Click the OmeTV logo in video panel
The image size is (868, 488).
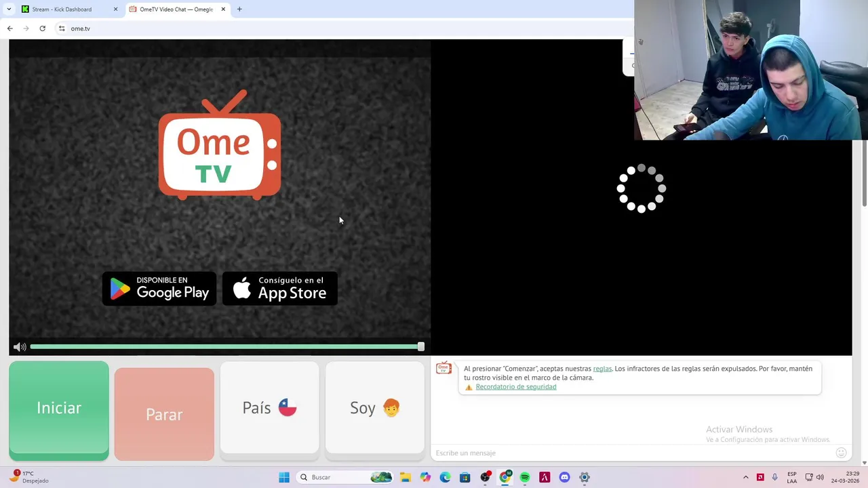(220, 145)
